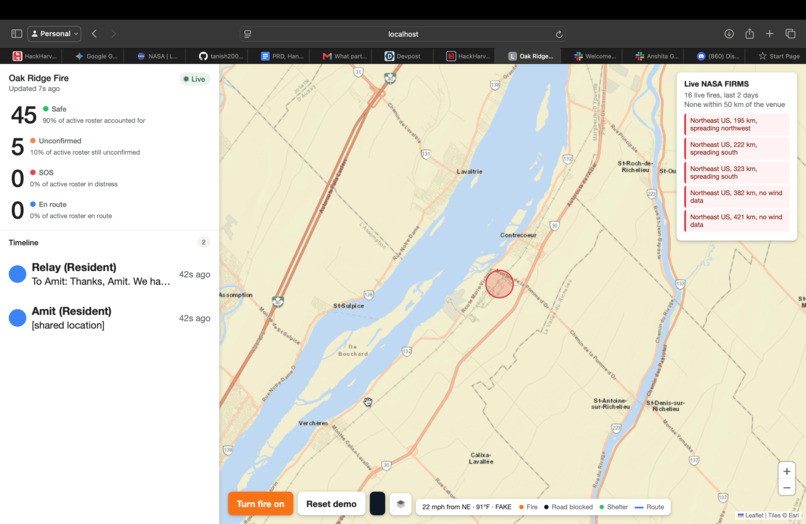Click the Esri attribution link
Viewport: 806px width, 524px height.
794,515
